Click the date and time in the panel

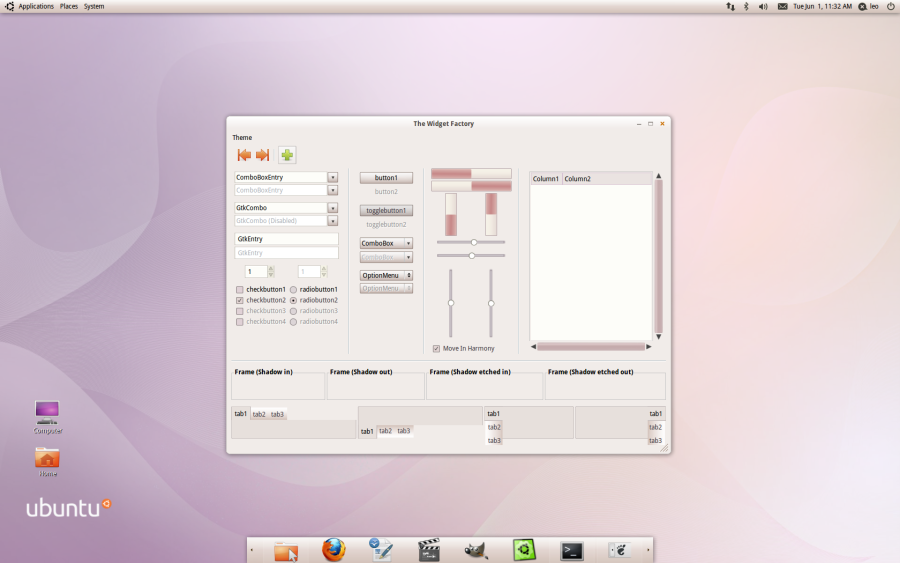[x=823, y=6]
